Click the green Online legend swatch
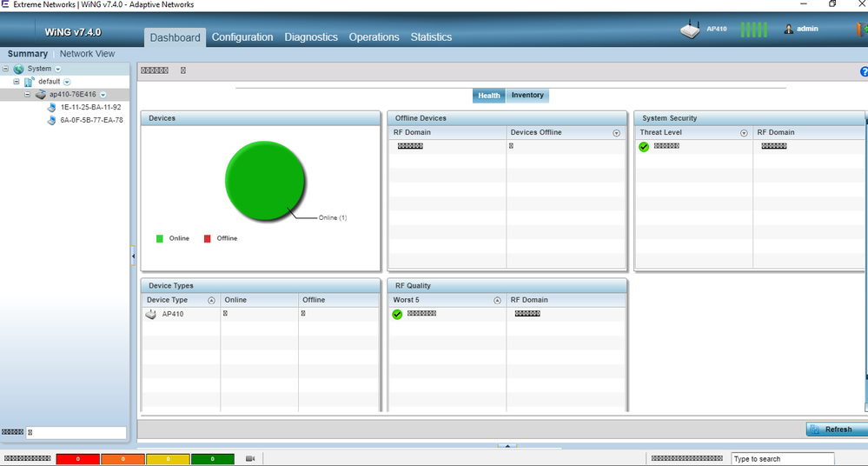This screenshot has width=868, height=466. [159, 239]
